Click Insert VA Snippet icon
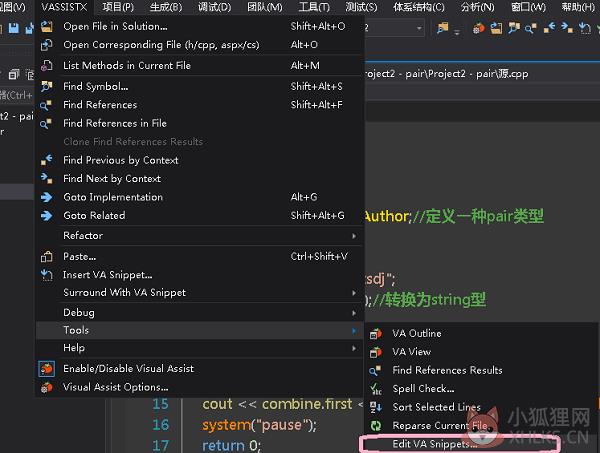Image resolution: width=600 pixels, height=453 pixels. tap(47, 275)
